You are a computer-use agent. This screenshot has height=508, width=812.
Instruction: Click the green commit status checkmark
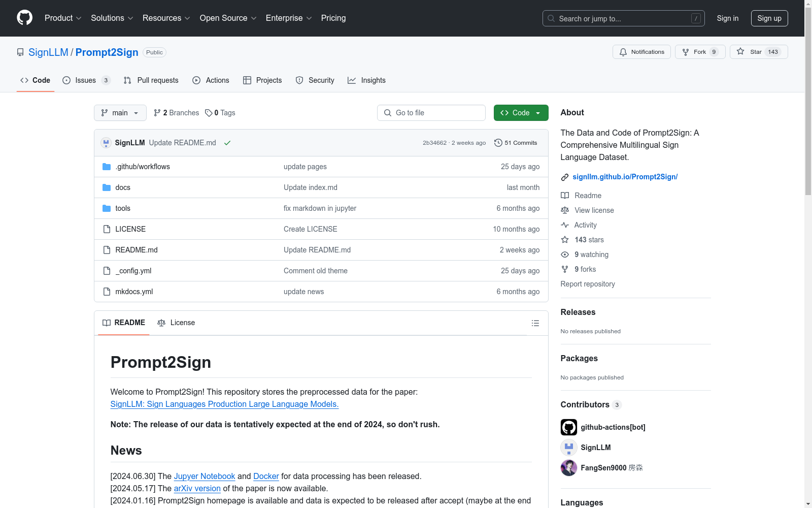click(x=227, y=143)
